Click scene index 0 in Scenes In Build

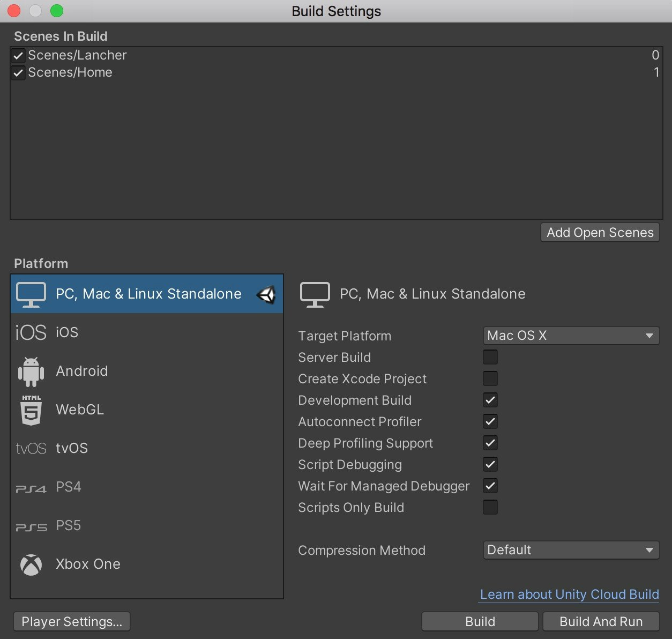(x=655, y=55)
